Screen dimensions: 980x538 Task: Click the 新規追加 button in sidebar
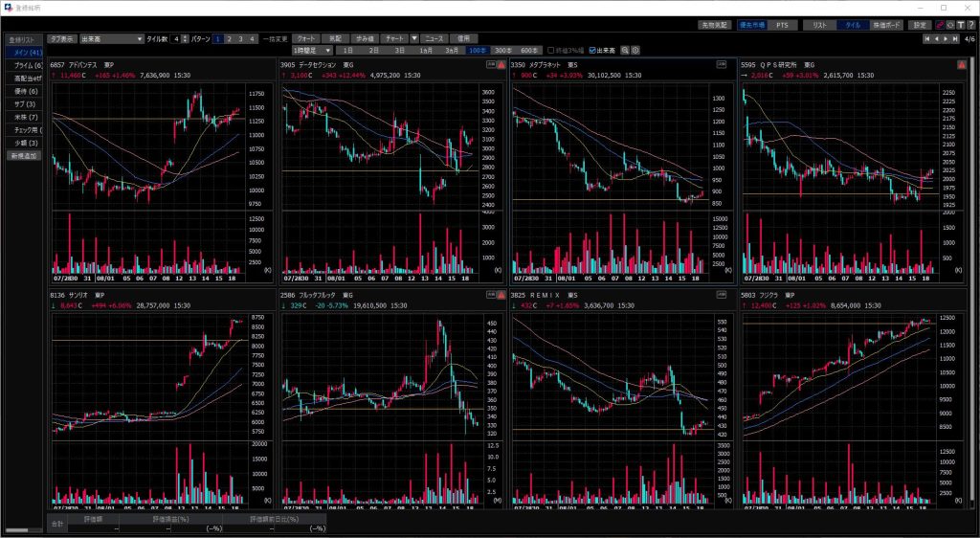tap(22, 155)
